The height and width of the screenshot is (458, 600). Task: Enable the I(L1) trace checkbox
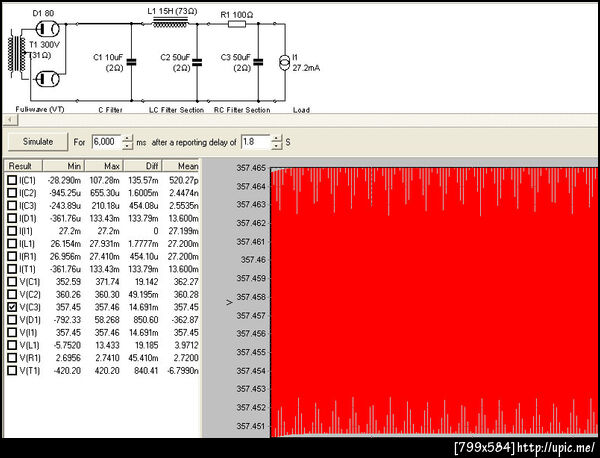coord(12,243)
